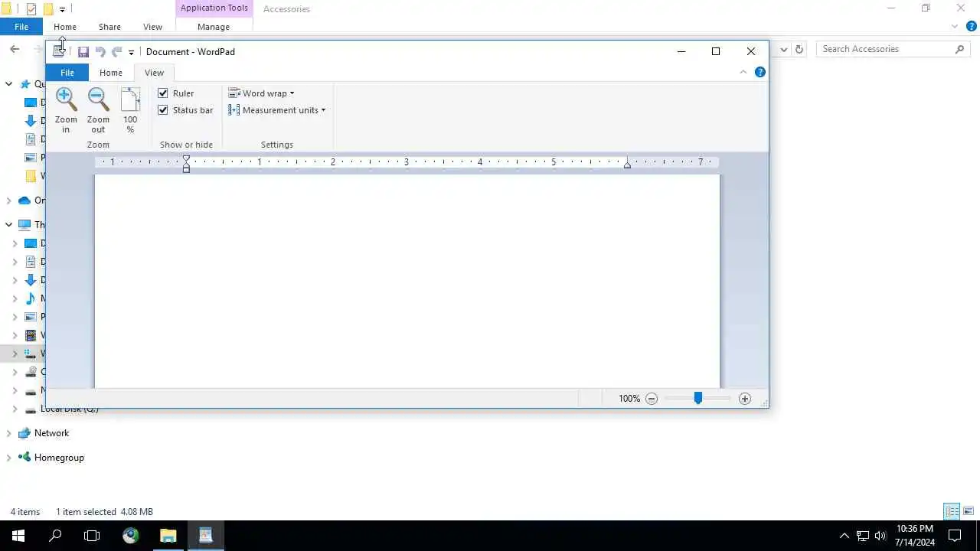
Task: Switch File Explorer to details view icon
Action: coord(952,511)
